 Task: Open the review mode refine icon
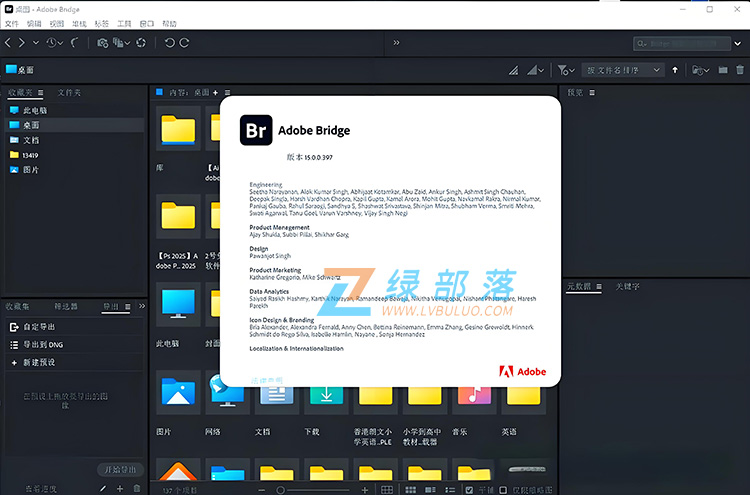(x=121, y=43)
